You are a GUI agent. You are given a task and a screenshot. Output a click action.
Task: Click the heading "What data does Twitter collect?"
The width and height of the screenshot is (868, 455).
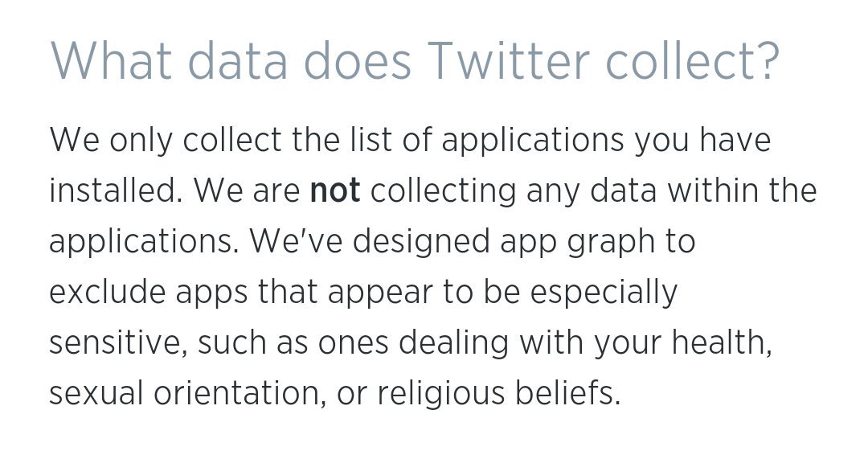tap(415, 60)
